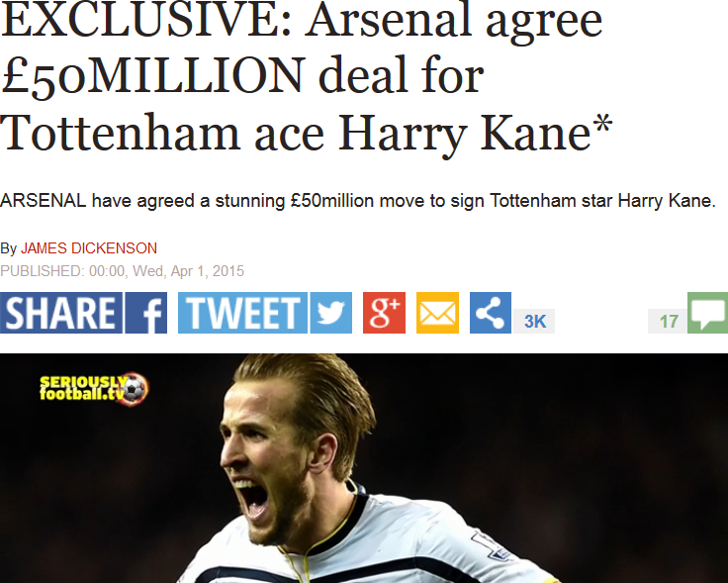Click the Twitter bird icon

point(330,313)
